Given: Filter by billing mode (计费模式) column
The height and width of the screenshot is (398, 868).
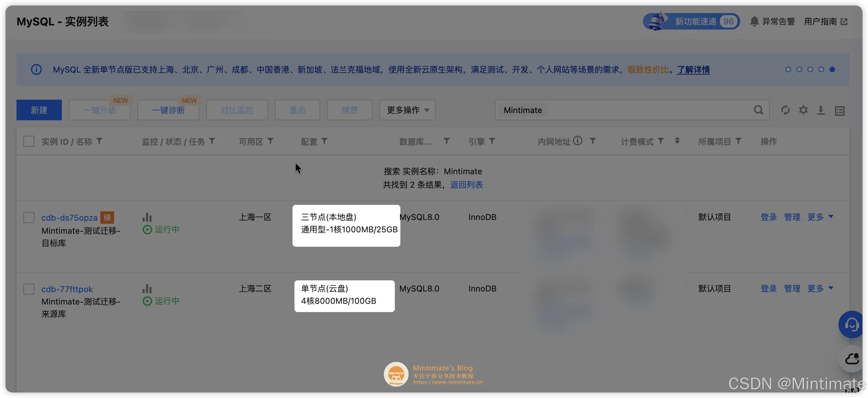Looking at the screenshot, I should point(660,141).
